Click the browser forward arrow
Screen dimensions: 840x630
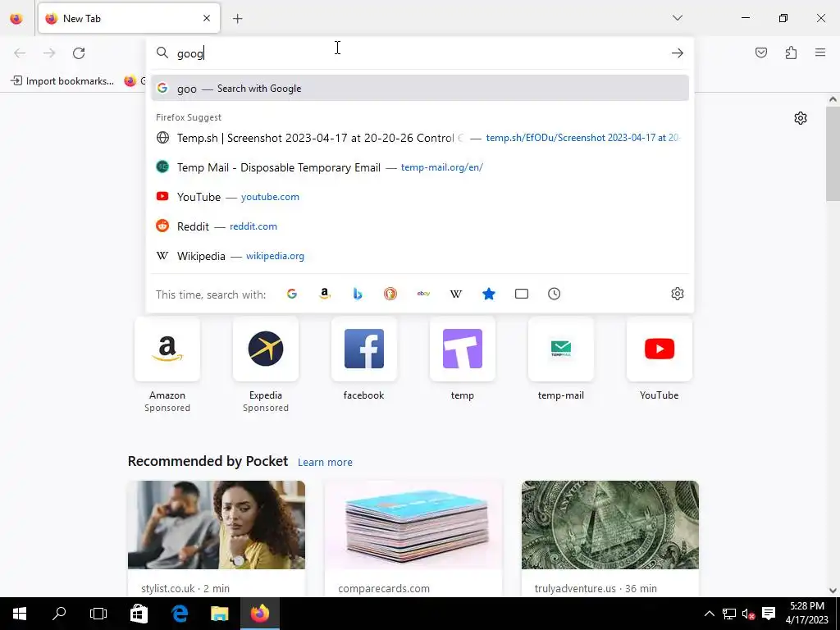(49, 53)
